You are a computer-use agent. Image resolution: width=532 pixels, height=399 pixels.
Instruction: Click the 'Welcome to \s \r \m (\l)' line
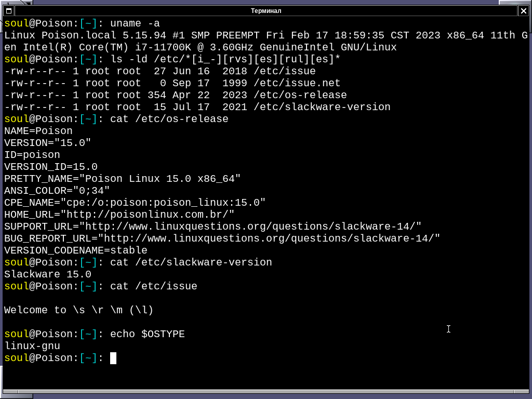click(79, 310)
